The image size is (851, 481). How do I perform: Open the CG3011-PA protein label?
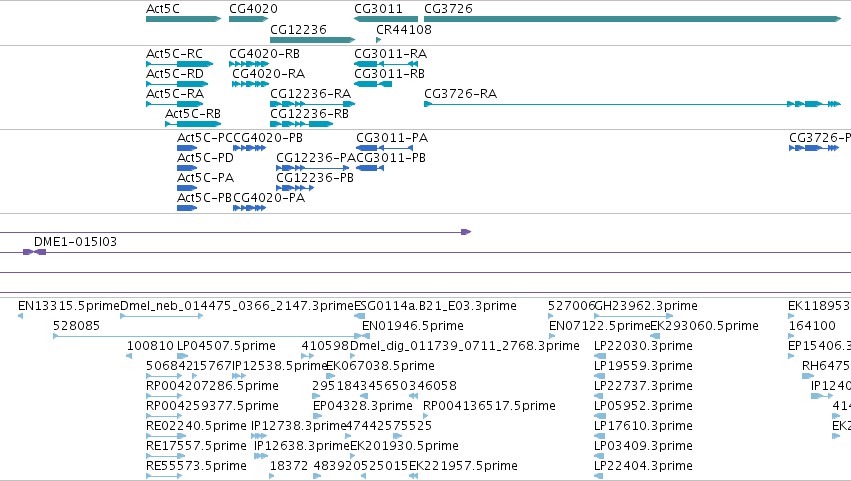(x=392, y=138)
